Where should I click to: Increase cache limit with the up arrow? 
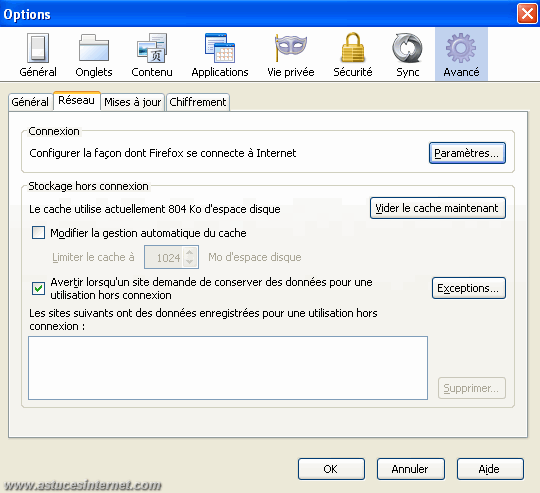(x=189, y=252)
